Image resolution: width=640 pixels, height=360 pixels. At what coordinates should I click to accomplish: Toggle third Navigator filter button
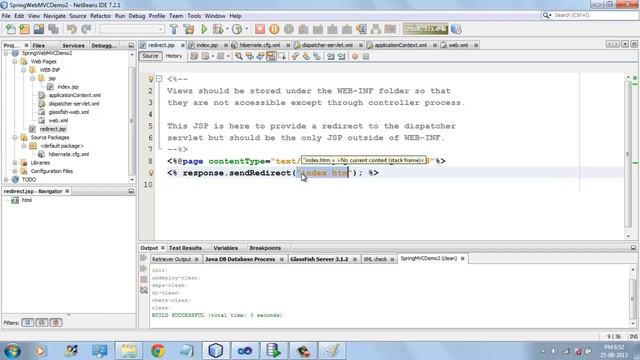tap(56, 322)
